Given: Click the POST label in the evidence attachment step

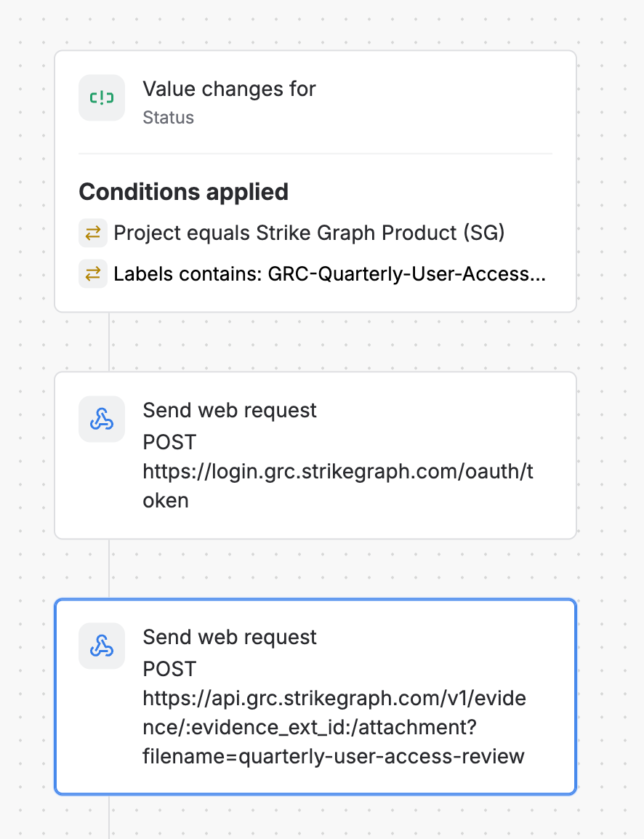Looking at the screenshot, I should coord(169,670).
